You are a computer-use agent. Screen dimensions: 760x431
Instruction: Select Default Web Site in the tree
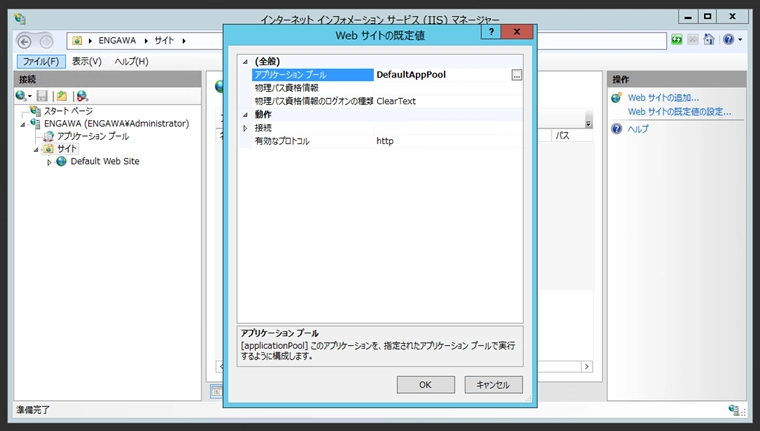(105, 161)
